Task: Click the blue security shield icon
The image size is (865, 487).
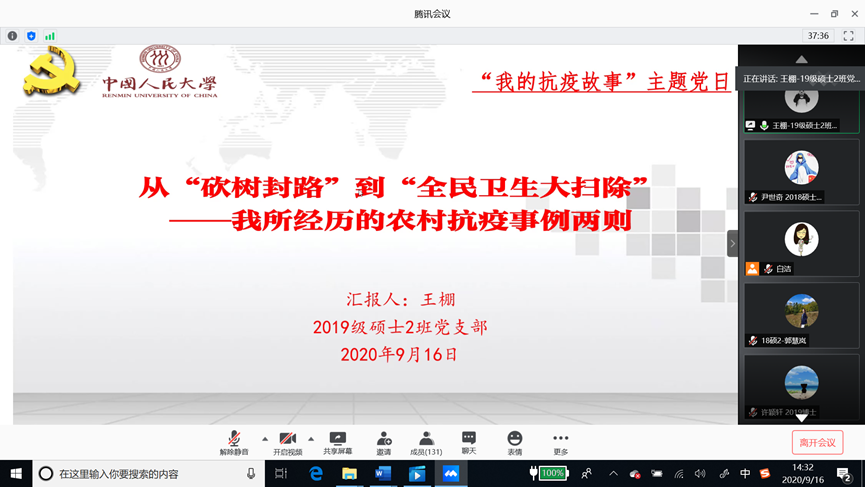Action: pos(31,36)
